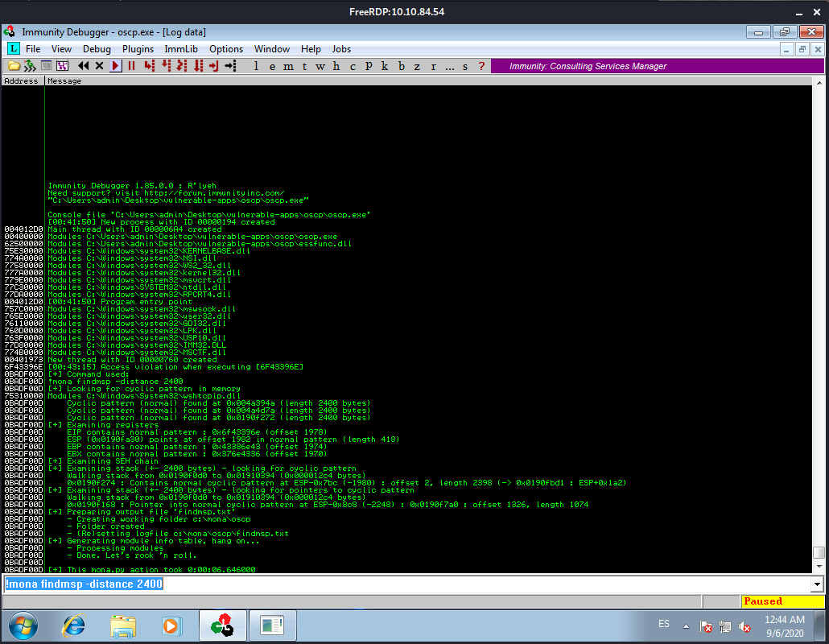Open the Help menu
Image resolution: width=829 pixels, height=644 pixels.
[311, 49]
